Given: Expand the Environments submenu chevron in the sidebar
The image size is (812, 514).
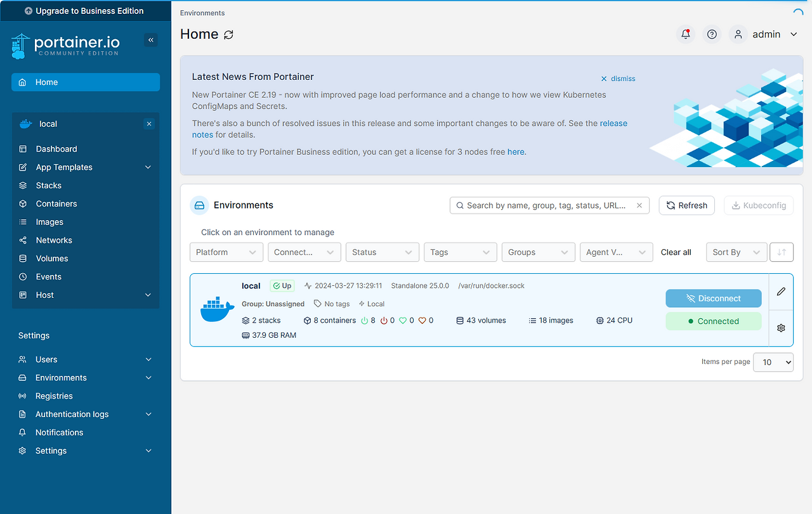Looking at the screenshot, I should 148,378.
